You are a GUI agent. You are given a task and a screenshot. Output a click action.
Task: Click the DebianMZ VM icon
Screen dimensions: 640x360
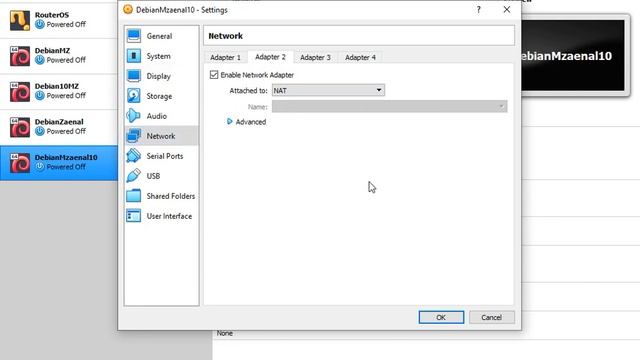tap(20, 56)
